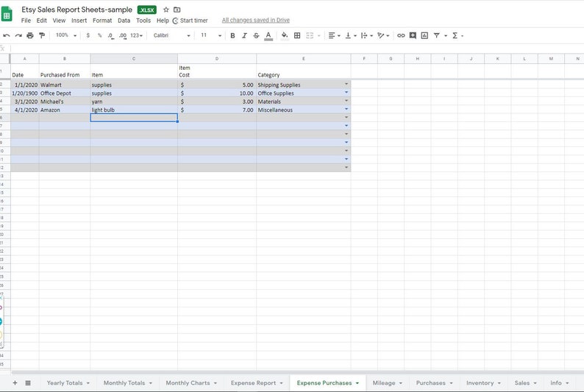The image size is (584, 392).
Task: Click the Merge cells icon
Action: coord(310,35)
